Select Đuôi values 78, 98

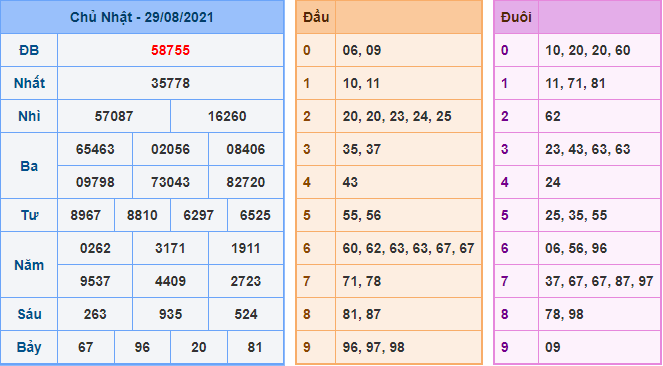coord(564,314)
